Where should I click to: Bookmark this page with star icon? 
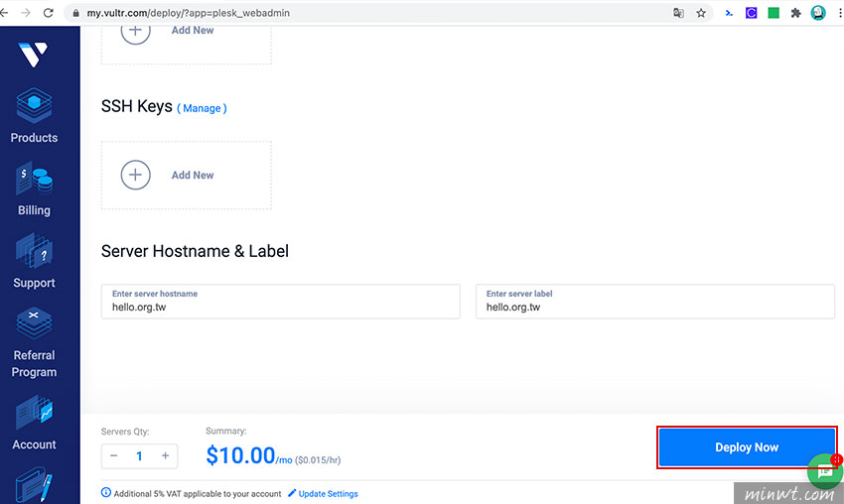[700, 13]
